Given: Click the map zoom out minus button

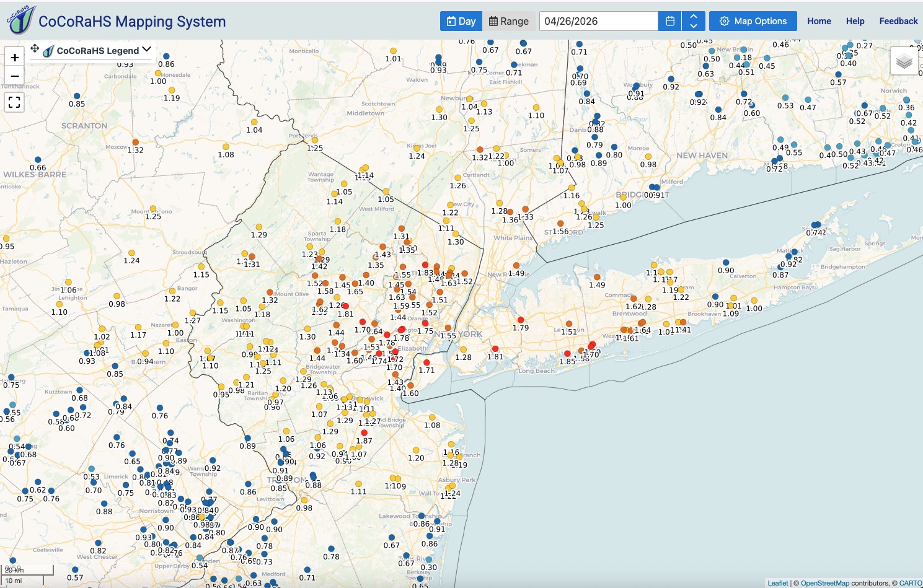Looking at the screenshot, I should [14, 76].
